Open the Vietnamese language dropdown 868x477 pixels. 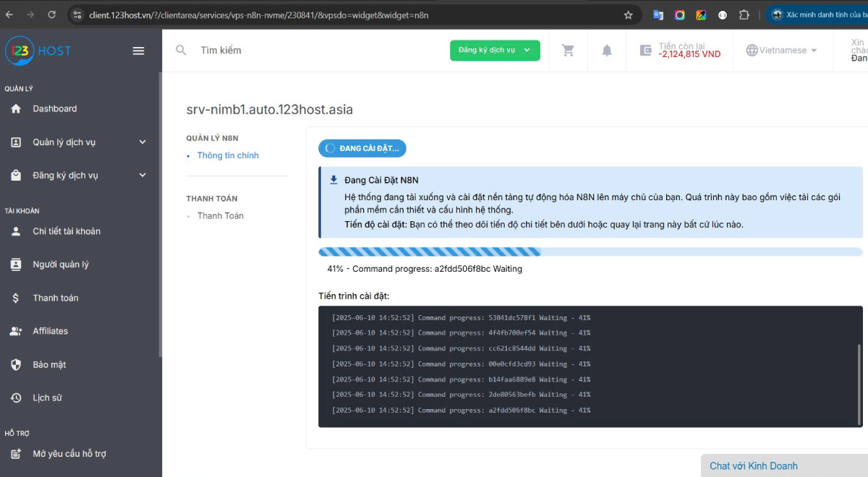tap(781, 51)
